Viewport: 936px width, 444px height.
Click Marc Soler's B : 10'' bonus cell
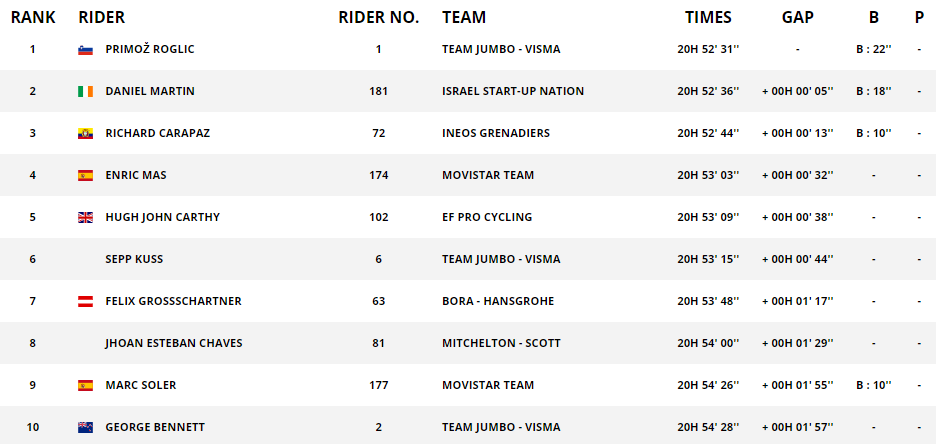(873, 385)
